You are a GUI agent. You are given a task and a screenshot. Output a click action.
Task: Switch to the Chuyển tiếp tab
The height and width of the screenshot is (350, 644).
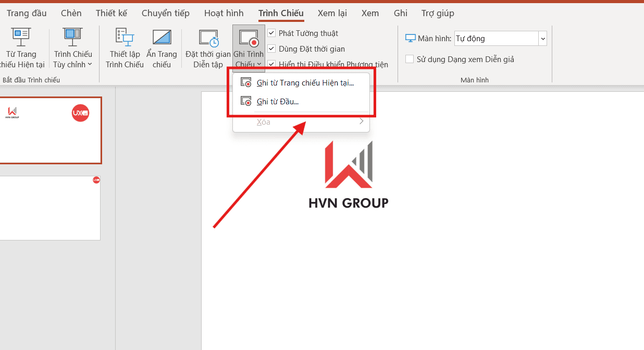click(x=166, y=13)
